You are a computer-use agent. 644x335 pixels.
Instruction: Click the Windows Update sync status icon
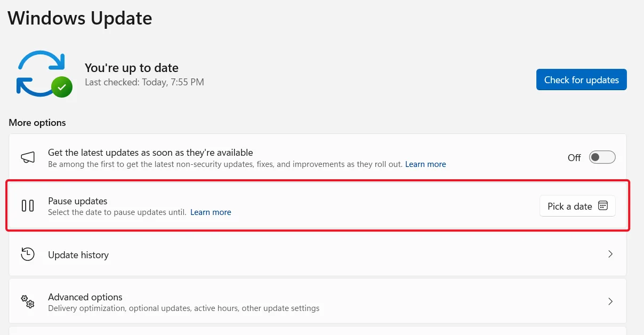pos(44,74)
